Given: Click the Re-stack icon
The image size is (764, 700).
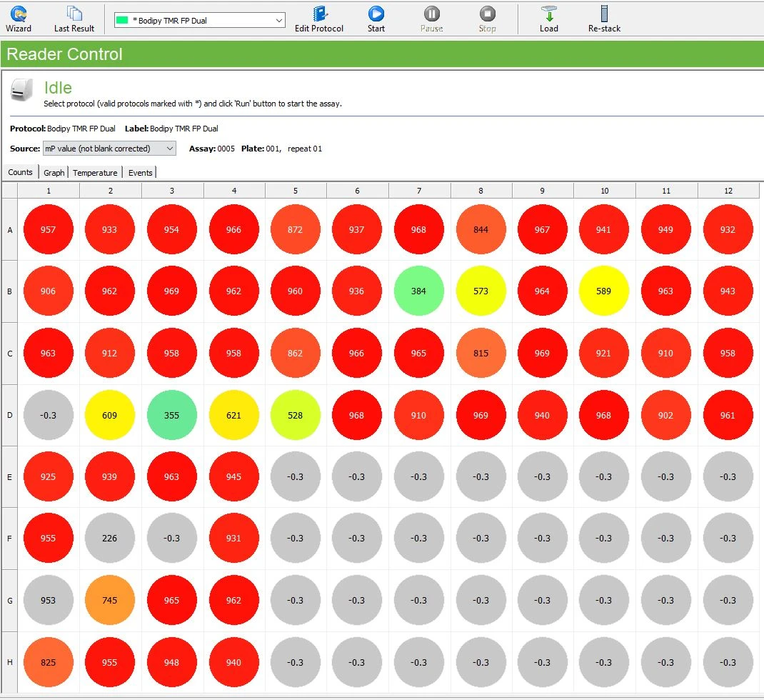Looking at the screenshot, I should (x=604, y=19).
